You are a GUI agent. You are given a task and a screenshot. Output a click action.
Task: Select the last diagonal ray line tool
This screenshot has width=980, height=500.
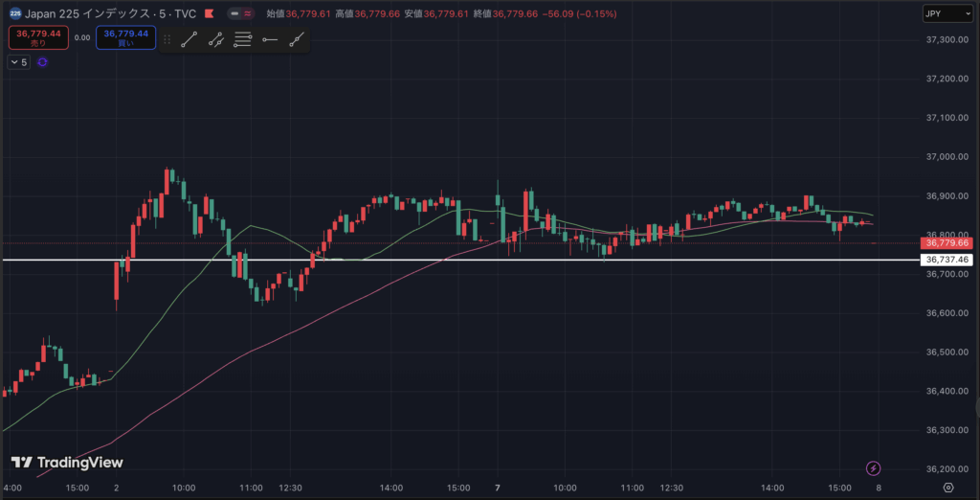[x=297, y=40]
